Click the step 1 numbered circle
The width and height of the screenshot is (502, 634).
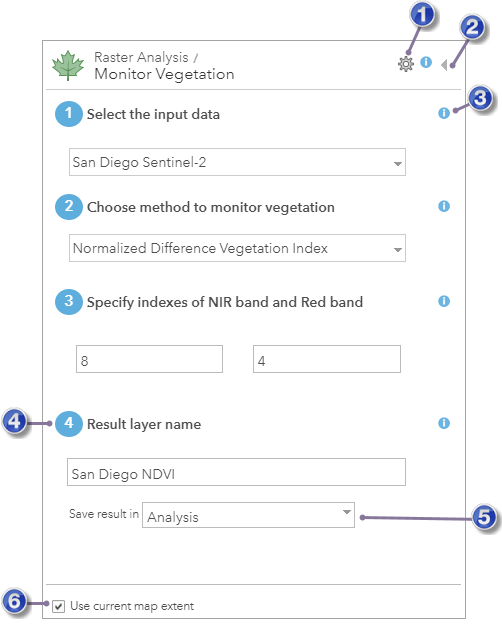tap(69, 114)
